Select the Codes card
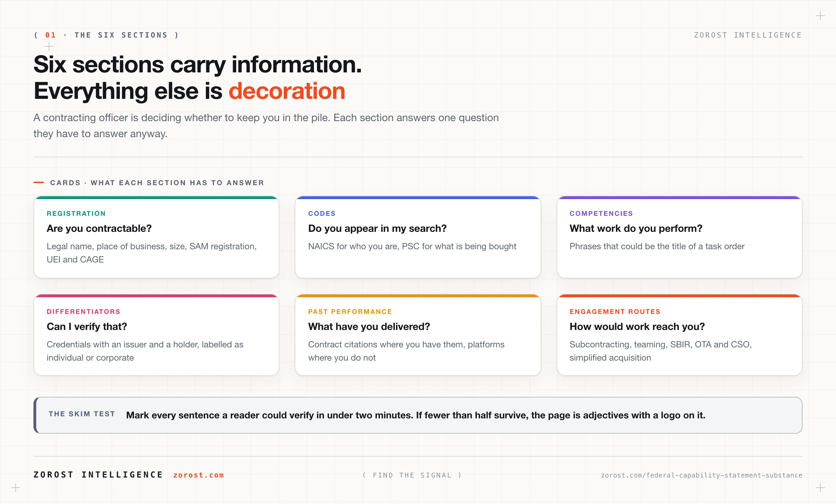 [418, 237]
